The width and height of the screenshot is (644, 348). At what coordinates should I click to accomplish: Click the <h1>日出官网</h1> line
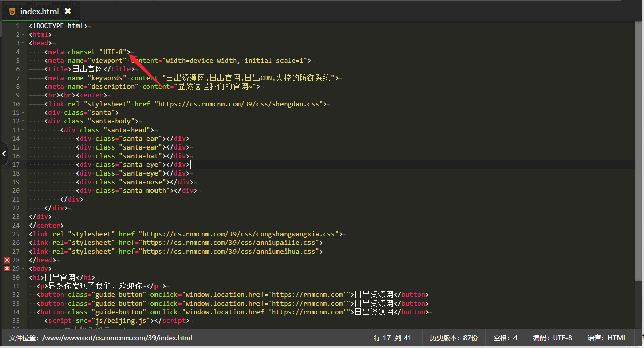click(62, 278)
